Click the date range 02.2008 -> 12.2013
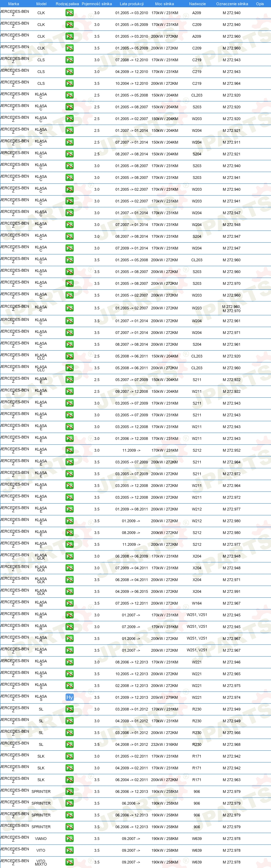The height and width of the screenshot is (868, 271). coord(132,686)
